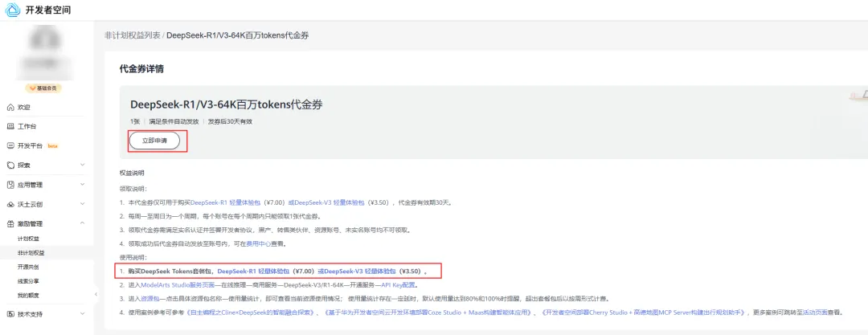Open the 资源包 link
This screenshot has height=335, width=868.
[x=149, y=299]
